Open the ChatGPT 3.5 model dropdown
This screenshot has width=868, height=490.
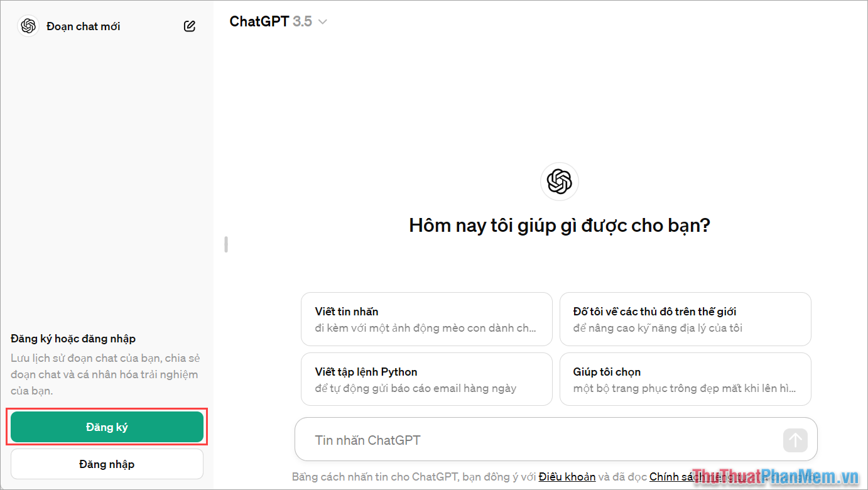pyautogui.click(x=278, y=21)
